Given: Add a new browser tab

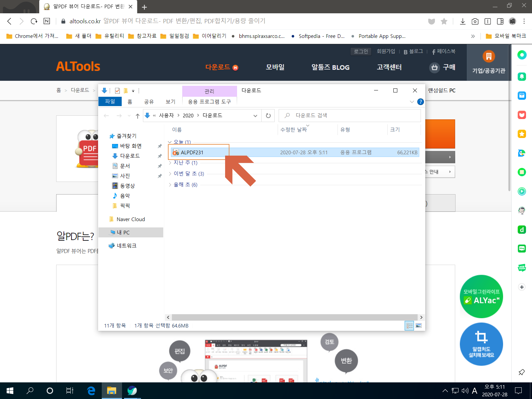Looking at the screenshot, I should tap(144, 7).
